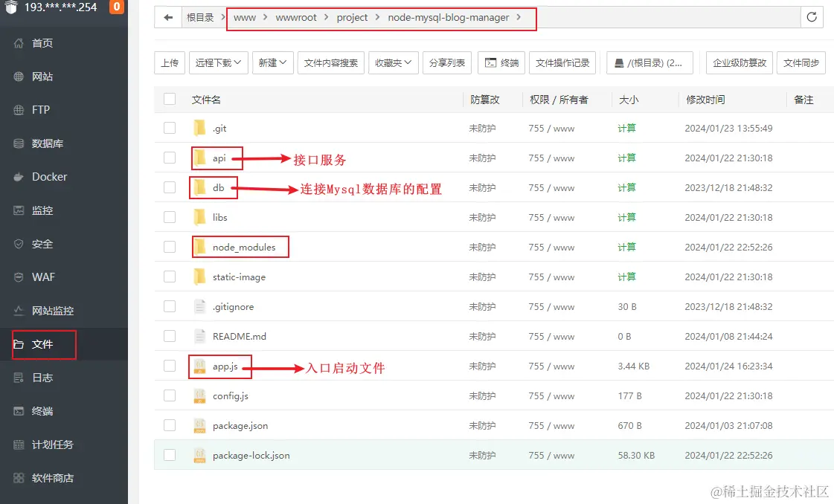Screen dimensions: 834x504
Task: Open the 日志 sidebar item
Action: click(64, 378)
